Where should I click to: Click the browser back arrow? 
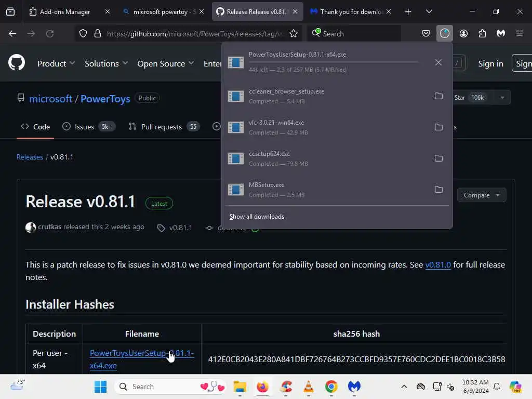point(12,34)
